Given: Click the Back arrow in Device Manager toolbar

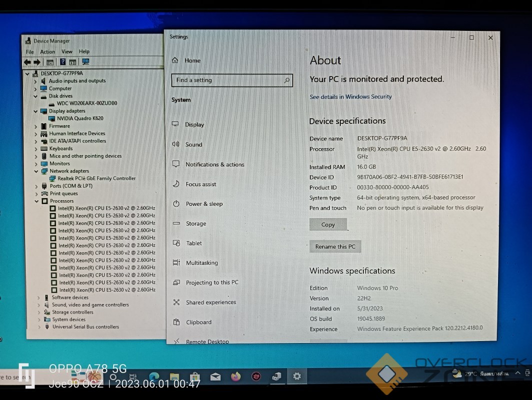Looking at the screenshot, I should click(x=28, y=62).
